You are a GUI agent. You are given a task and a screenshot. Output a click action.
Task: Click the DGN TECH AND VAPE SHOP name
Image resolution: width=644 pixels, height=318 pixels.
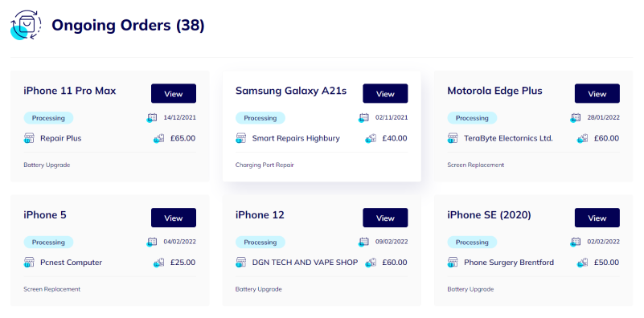click(306, 263)
